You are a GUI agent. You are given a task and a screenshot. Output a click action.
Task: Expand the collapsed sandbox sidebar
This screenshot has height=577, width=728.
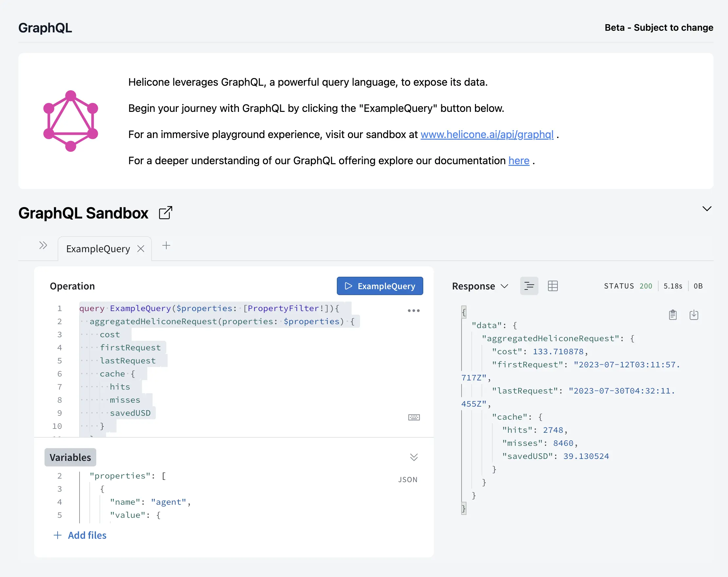pos(43,245)
